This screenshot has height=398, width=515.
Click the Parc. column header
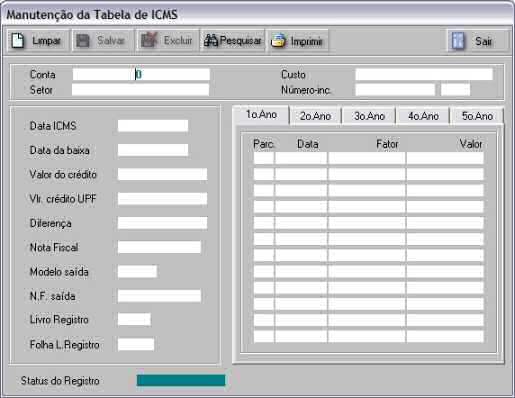263,144
